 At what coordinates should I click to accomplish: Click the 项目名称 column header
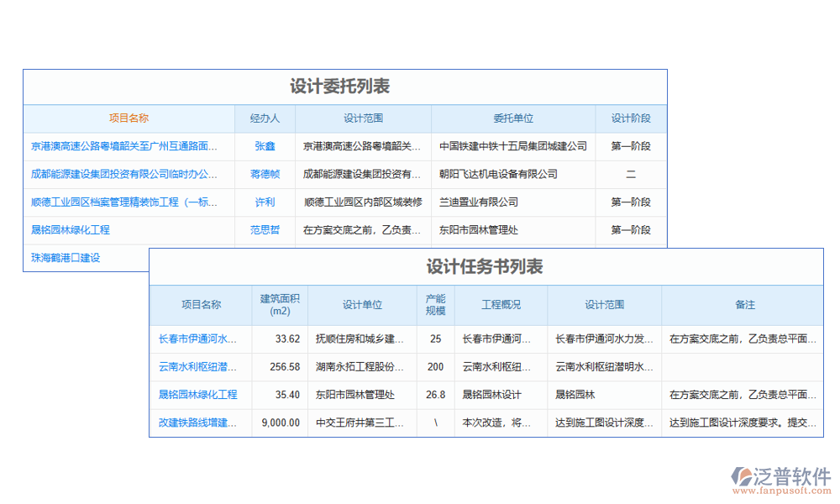point(129,118)
